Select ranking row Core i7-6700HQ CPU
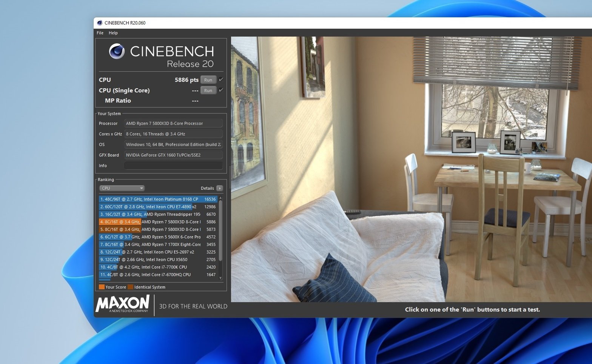592x364 pixels. point(158,275)
